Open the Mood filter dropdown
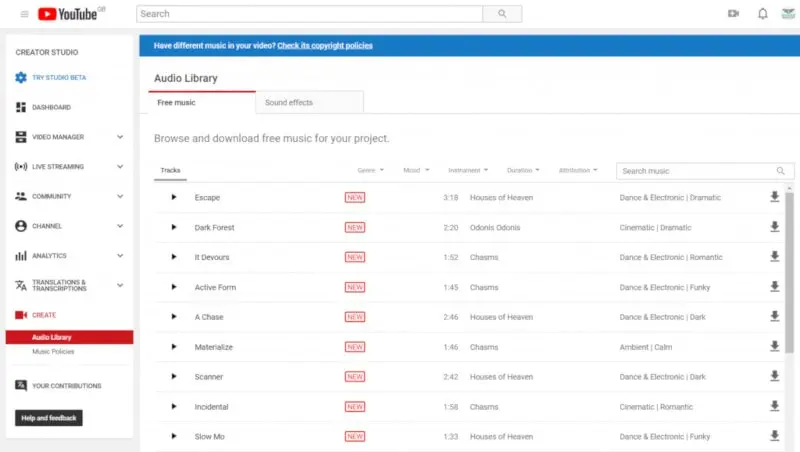Screen dimensions: 800x452 (416, 170)
